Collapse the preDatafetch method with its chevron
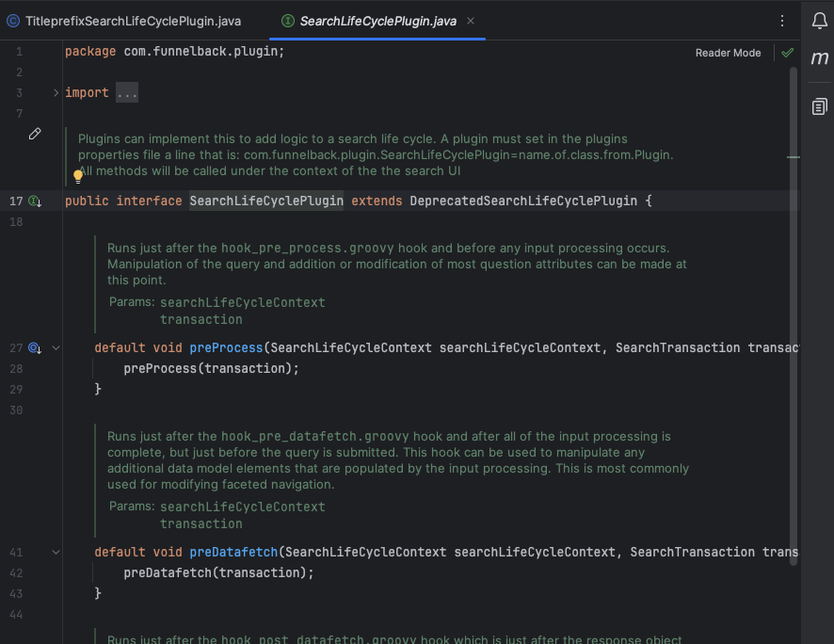 point(55,552)
